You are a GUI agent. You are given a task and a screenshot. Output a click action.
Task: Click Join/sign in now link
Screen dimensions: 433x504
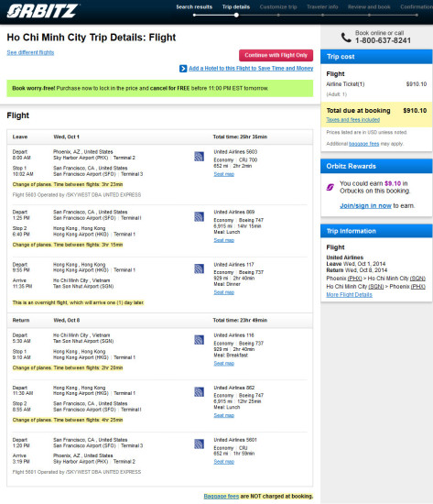[x=365, y=205]
